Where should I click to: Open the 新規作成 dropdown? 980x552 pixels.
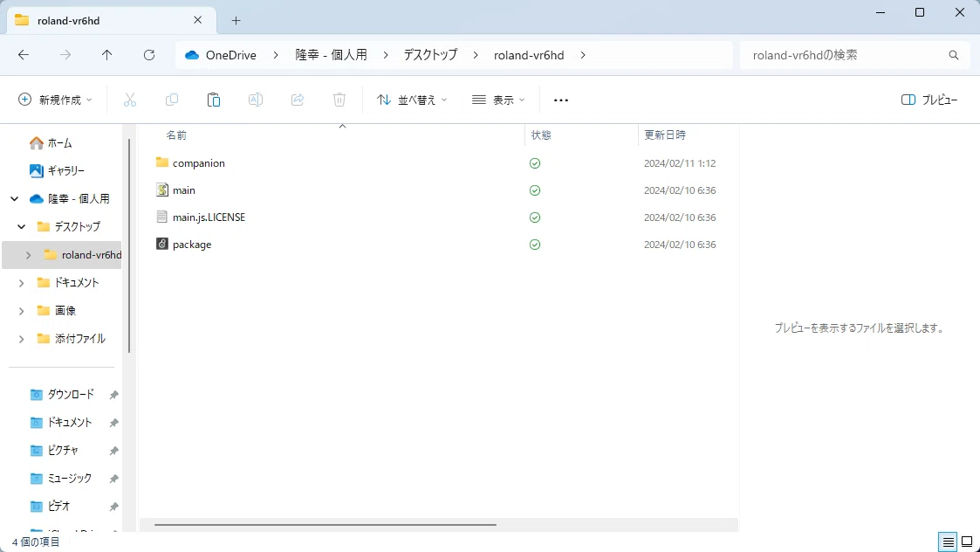pyautogui.click(x=55, y=100)
